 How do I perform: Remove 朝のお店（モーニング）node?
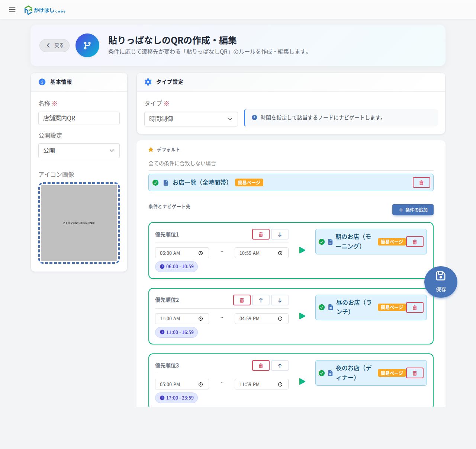415,242
